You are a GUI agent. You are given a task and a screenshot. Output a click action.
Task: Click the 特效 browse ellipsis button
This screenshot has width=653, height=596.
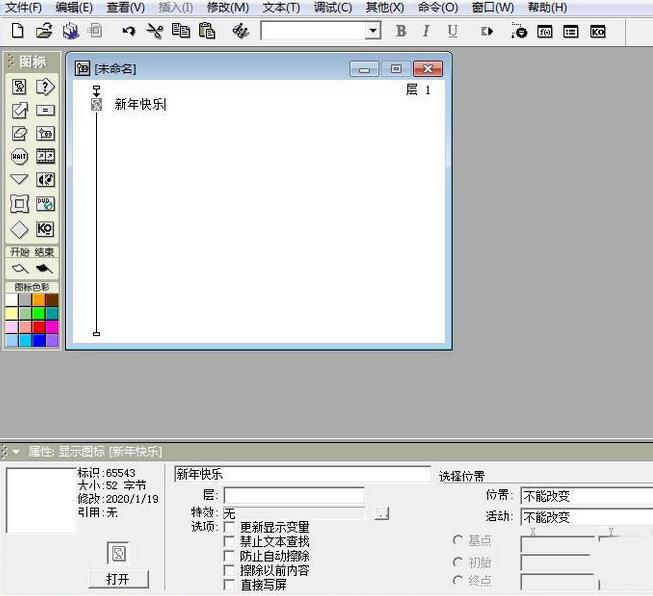coord(381,513)
